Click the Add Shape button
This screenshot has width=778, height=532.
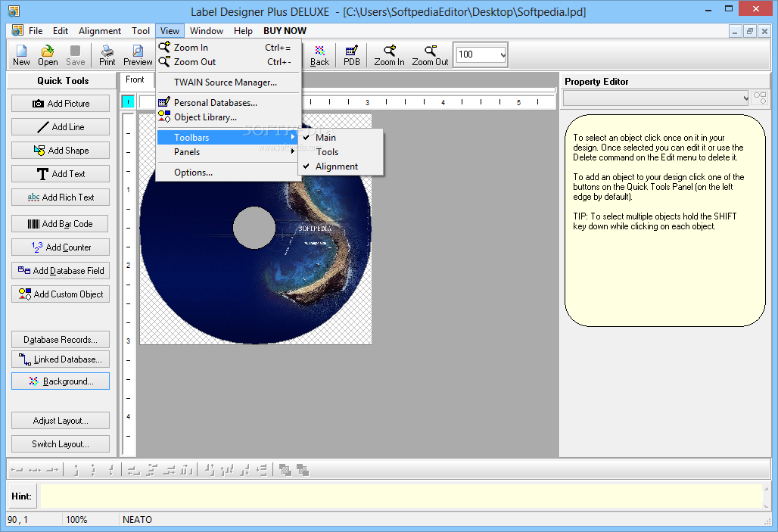tap(61, 150)
